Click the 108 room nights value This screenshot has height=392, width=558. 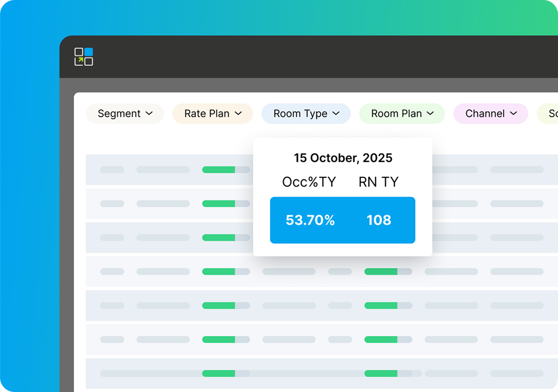click(x=379, y=220)
